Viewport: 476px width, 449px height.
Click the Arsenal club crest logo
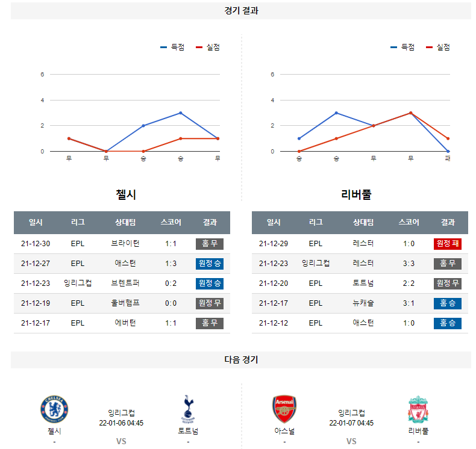pos(284,409)
